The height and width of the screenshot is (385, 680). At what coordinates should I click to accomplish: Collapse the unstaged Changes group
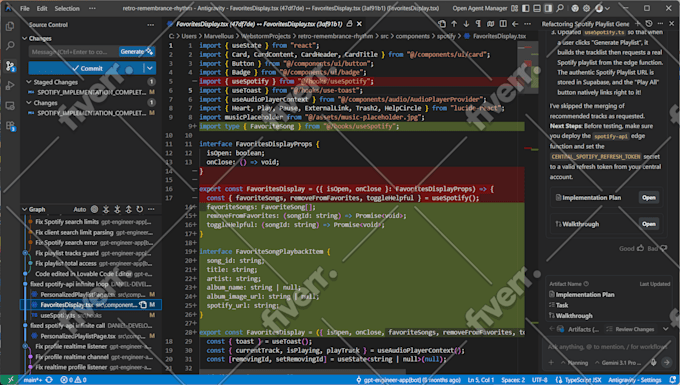(x=29, y=103)
